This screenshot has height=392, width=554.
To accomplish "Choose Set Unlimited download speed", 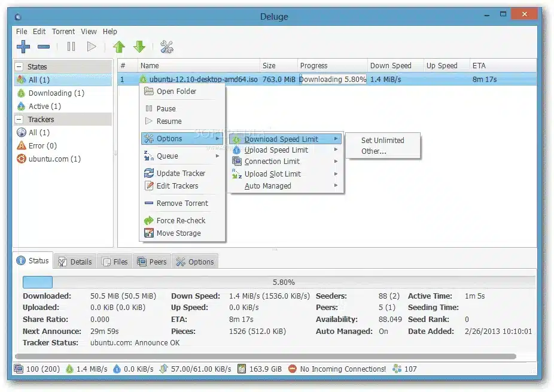I will (x=383, y=140).
